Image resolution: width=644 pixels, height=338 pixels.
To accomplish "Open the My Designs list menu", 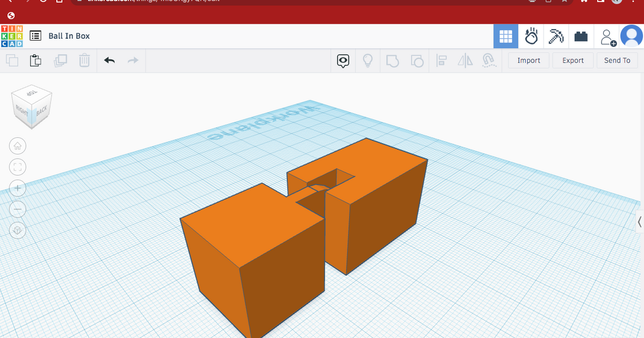I will [35, 36].
